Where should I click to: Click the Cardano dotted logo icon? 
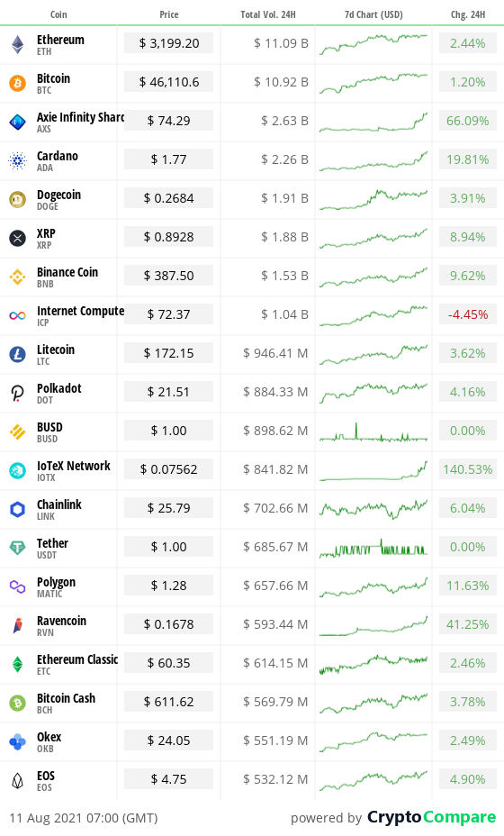coord(18,160)
